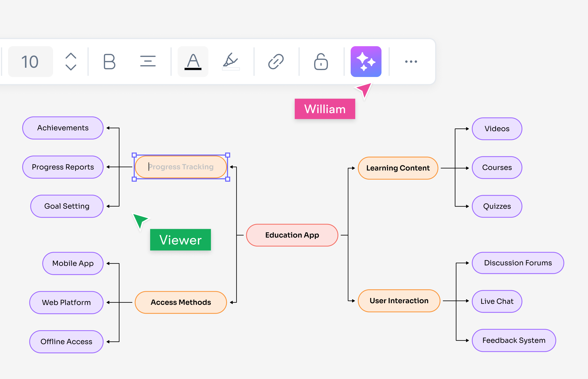Open the more options ellipsis menu

pos(411,62)
